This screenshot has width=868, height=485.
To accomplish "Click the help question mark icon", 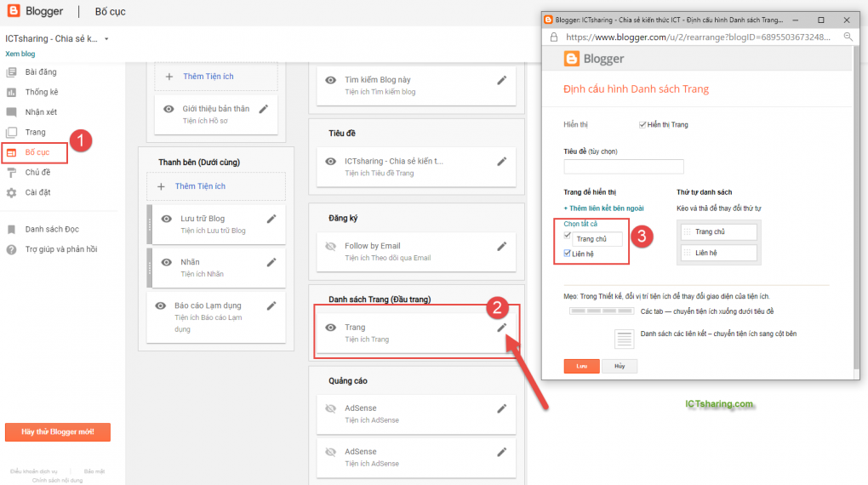I will pos(11,249).
